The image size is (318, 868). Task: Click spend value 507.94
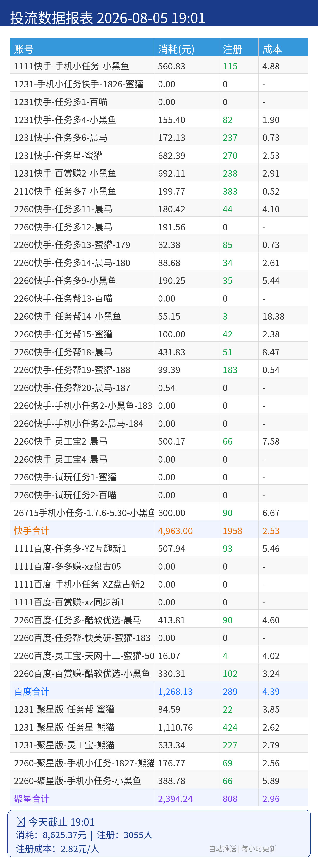tap(172, 549)
